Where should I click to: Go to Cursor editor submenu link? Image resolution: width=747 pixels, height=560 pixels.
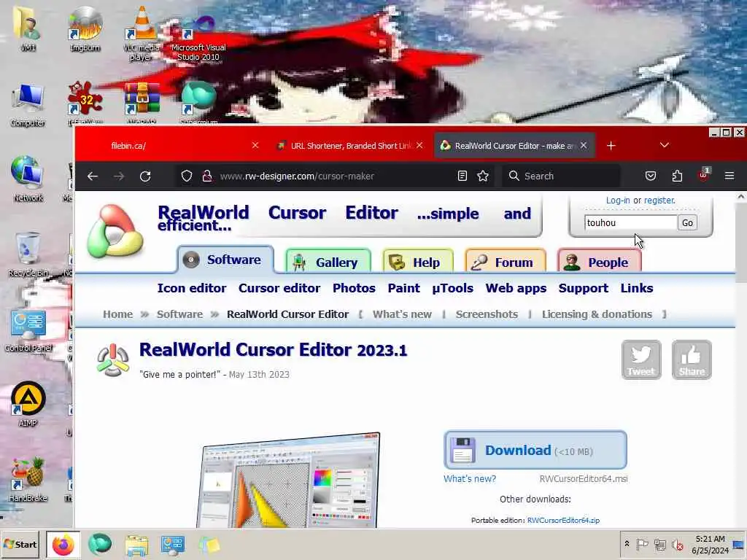coord(279,288)
